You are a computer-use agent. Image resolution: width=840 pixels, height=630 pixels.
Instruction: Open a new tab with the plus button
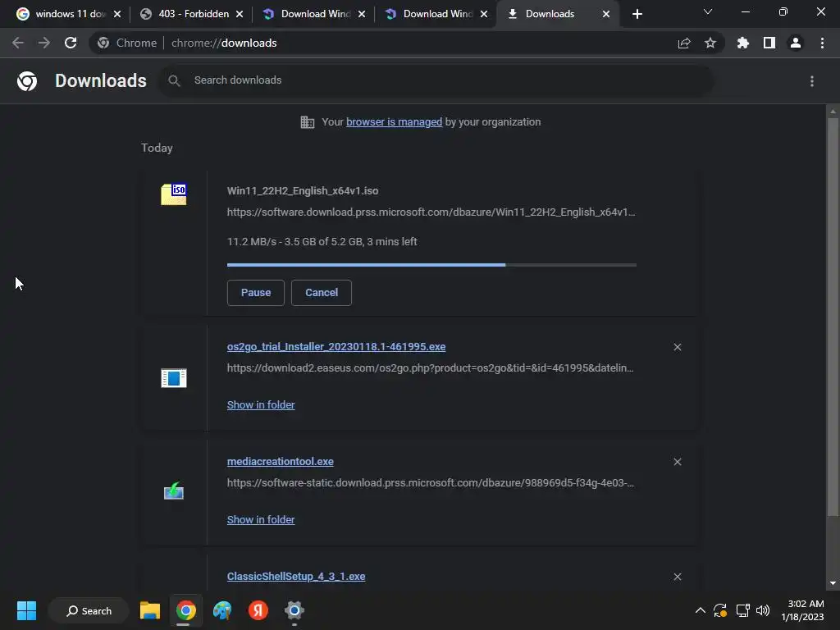(637, 14)
